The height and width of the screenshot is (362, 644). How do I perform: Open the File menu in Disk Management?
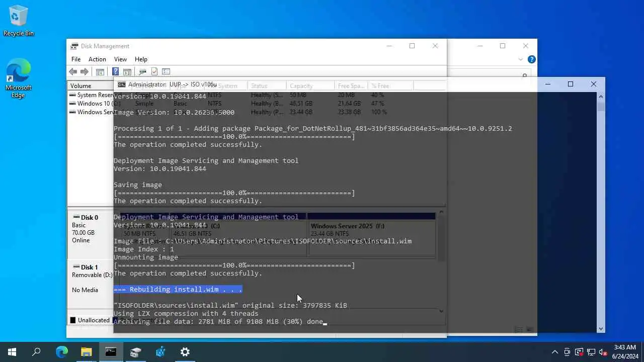point(76,59)
